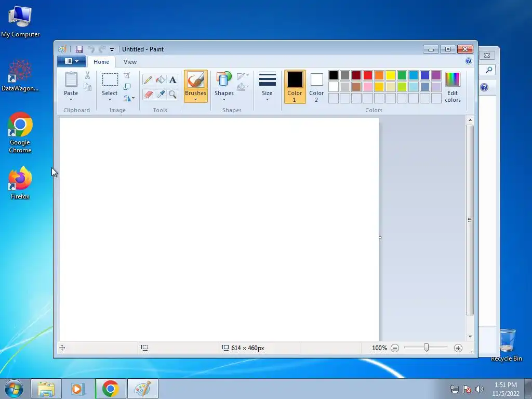Click the network tray icon
Screen dimensions: 532x399
[454, 389]
